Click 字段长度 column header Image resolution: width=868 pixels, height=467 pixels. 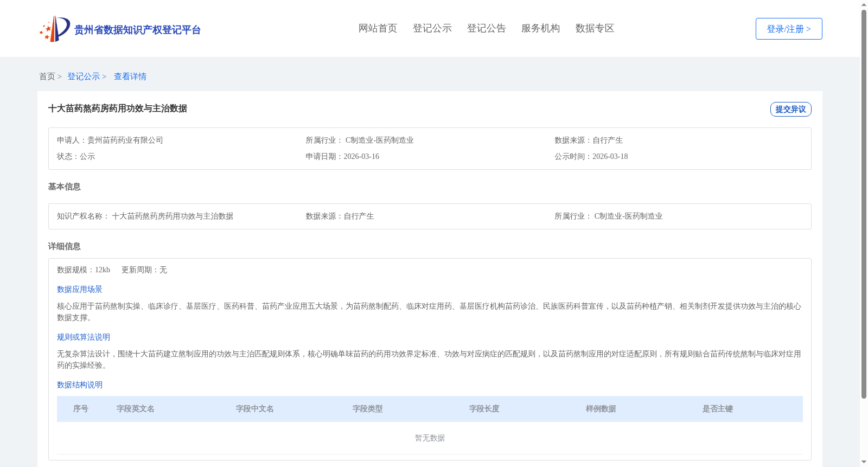point(484,408)
